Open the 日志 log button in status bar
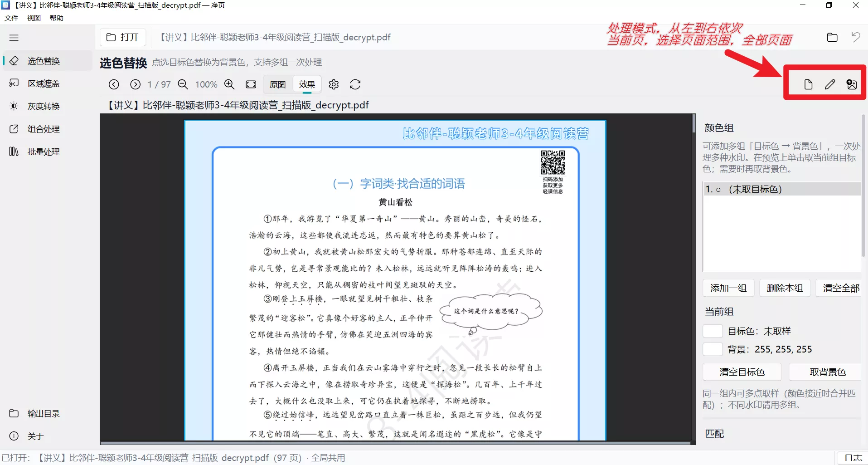Screen dimensions: 868x465 pyautogui.click(x=853, y=458)
